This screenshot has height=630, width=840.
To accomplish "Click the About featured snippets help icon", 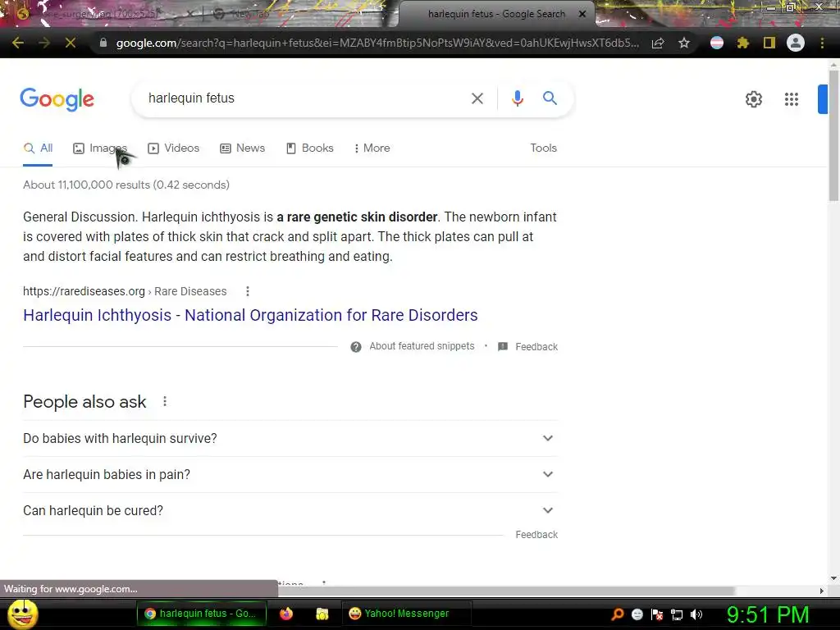I will tap(356, 347).
